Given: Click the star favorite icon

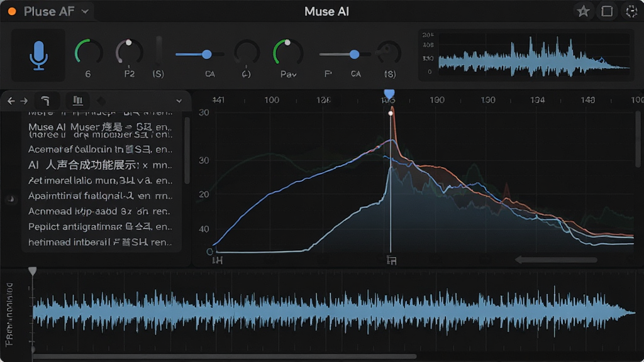Looking at the screenshot, I should 583,11.
